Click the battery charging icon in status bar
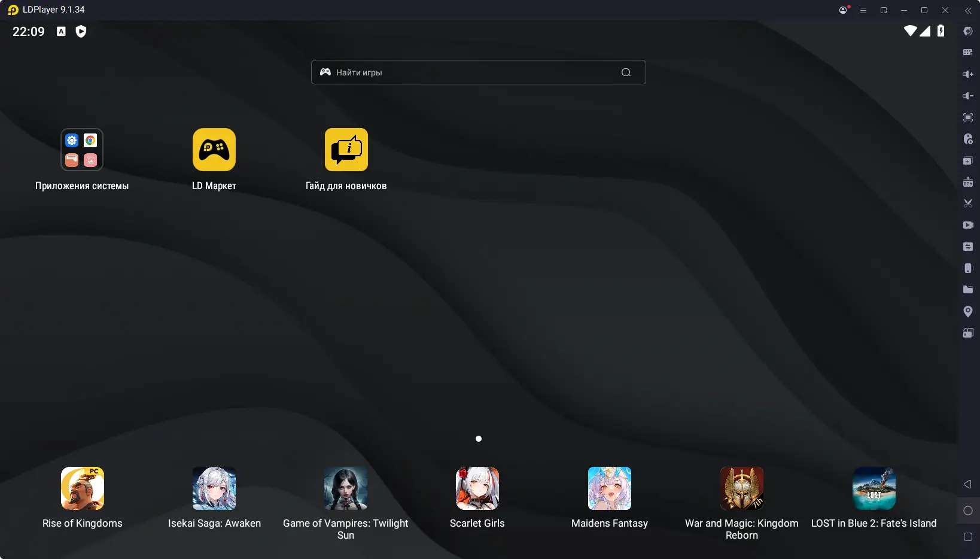 [941, 31]
